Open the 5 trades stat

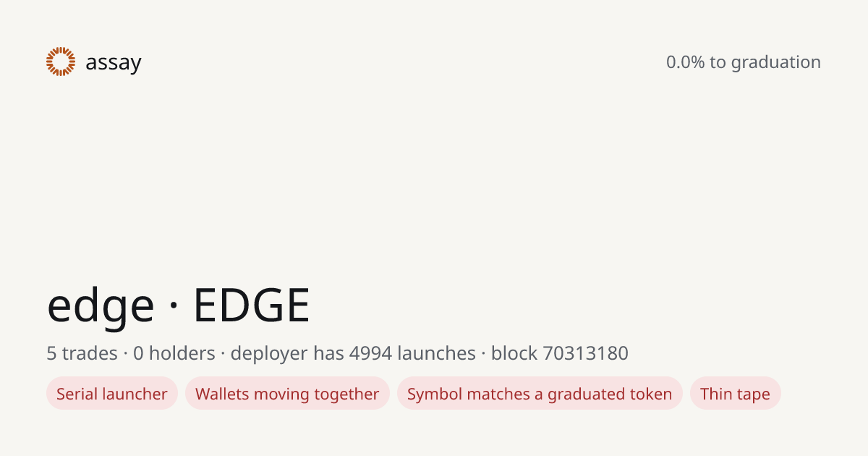(x=82, y=353)
